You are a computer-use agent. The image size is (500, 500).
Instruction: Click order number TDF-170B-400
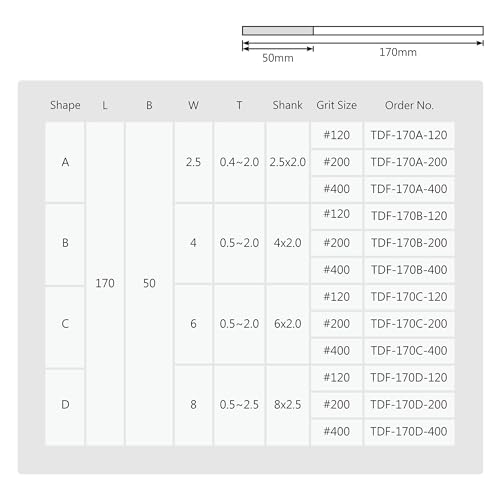(x=409, y=270)
